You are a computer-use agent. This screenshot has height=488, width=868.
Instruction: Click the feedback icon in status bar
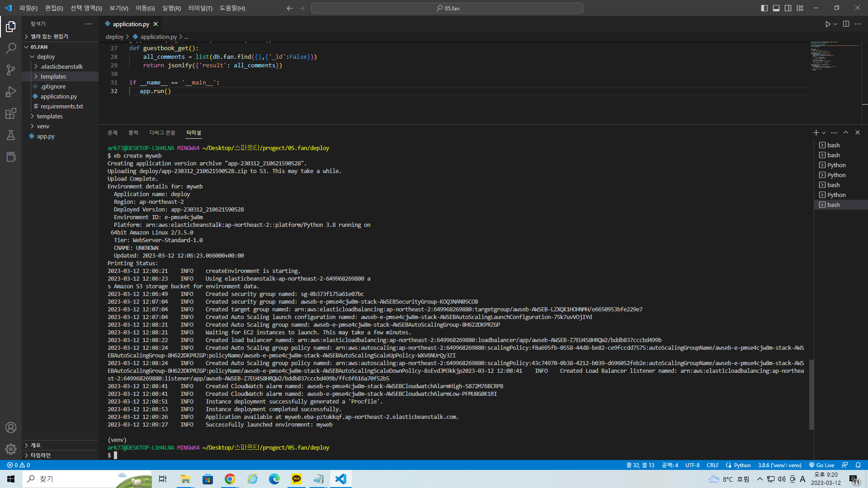(x=844, y=465)
